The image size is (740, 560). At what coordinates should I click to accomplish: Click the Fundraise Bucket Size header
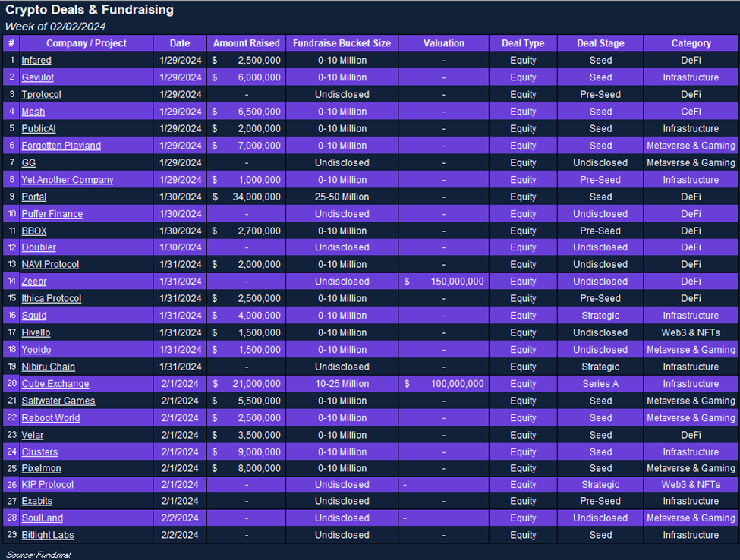click(x=341, y=43)
